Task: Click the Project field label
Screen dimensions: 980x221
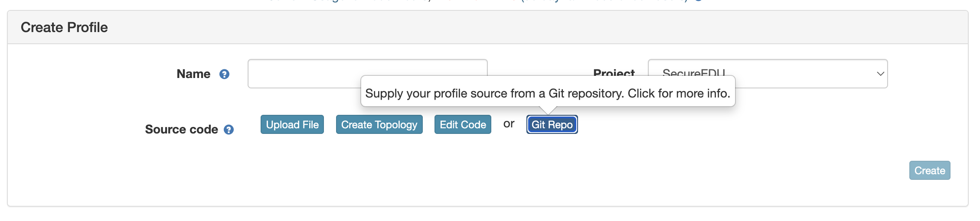Action: coord(614,71)
